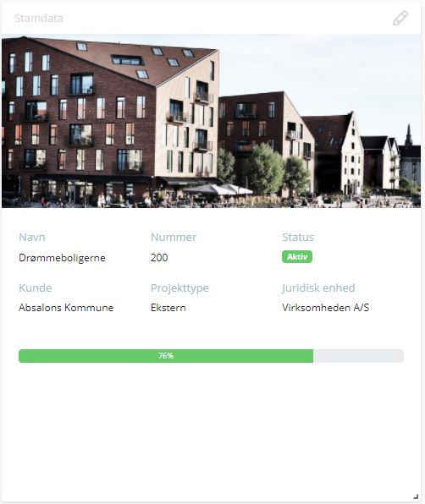Click the Aktiv status badge
Viewport: 425px width, 504px height.
click(x=297, y=257)
